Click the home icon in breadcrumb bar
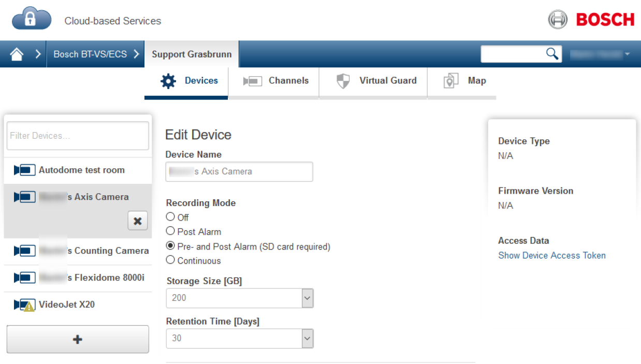641x364 pixels. (x=17, y=54)
